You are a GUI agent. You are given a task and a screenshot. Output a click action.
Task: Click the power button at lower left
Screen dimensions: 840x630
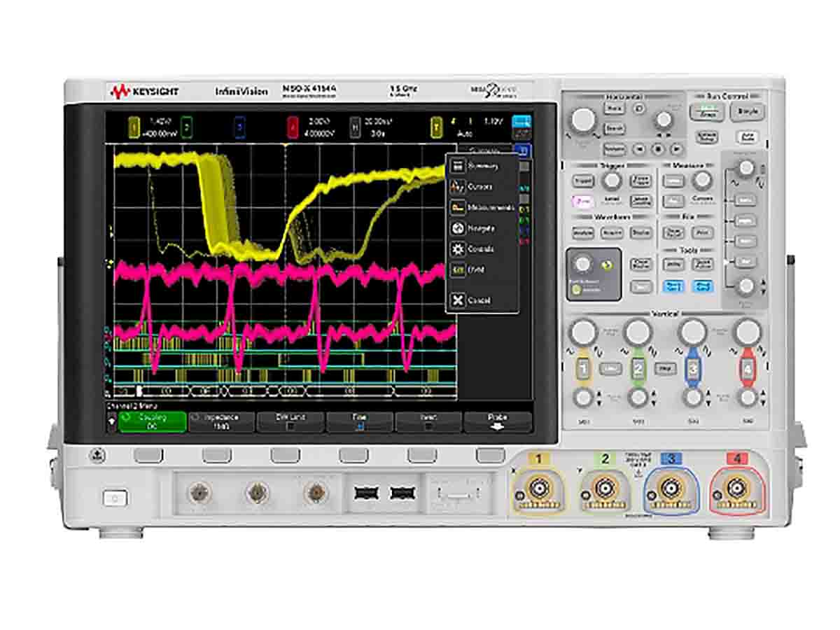115,498
